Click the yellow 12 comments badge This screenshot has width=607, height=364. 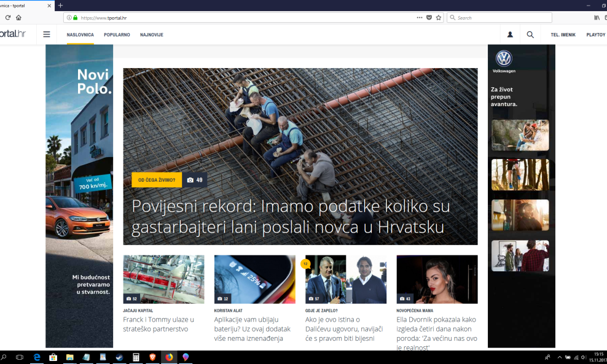pyautogui.click(x=305, y=264)
